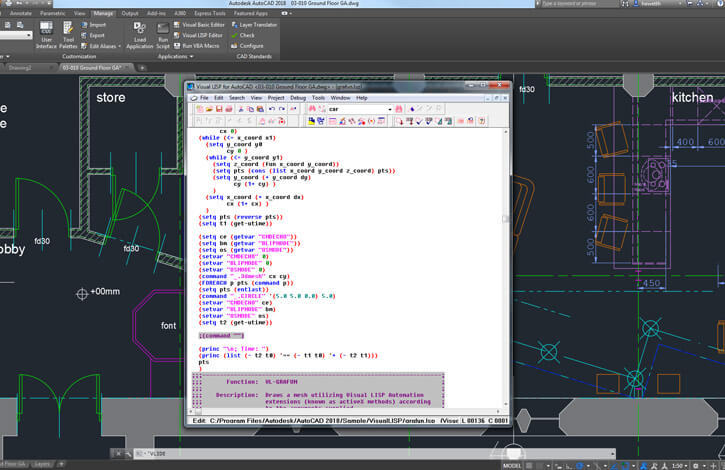
Task: Switch to the Parametric ribbon tab
Action: tap(52, 13)
